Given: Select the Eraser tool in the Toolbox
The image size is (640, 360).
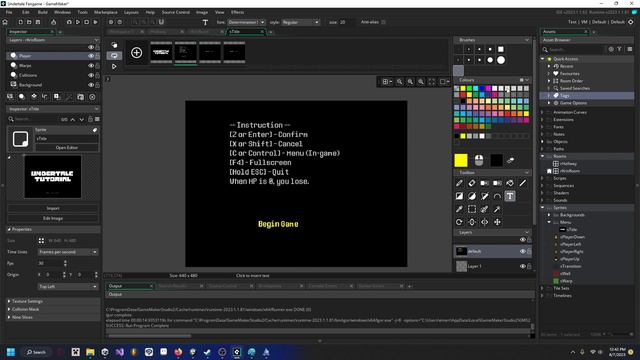Looking at the screenshot, I should click(472, 183).
